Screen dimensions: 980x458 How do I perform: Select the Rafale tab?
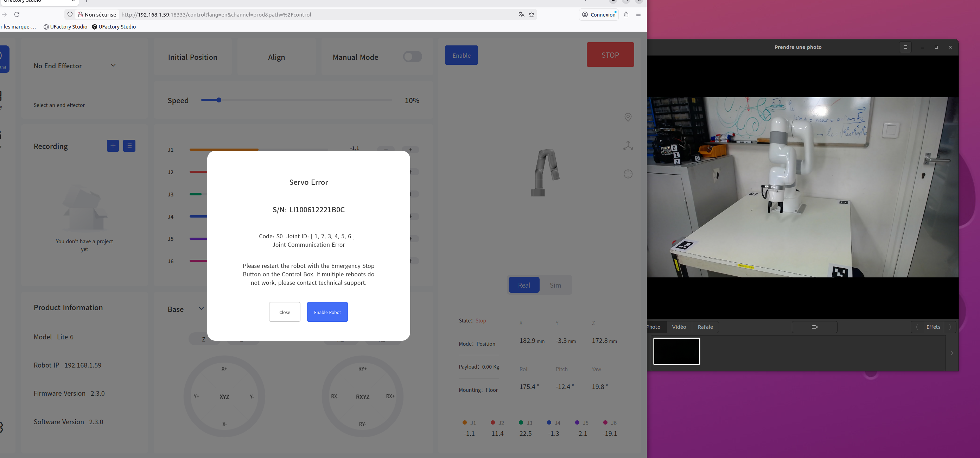(x=705, y=327)
